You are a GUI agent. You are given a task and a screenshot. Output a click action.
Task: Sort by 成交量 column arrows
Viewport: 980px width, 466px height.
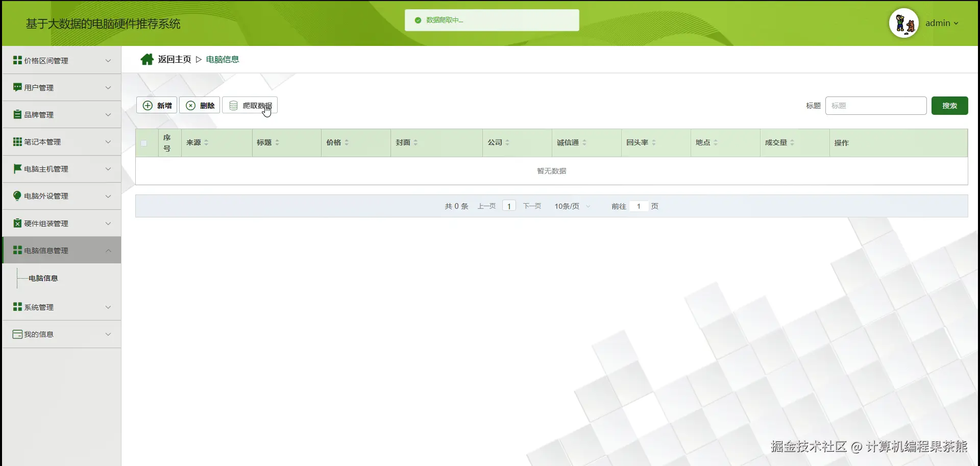792,143
